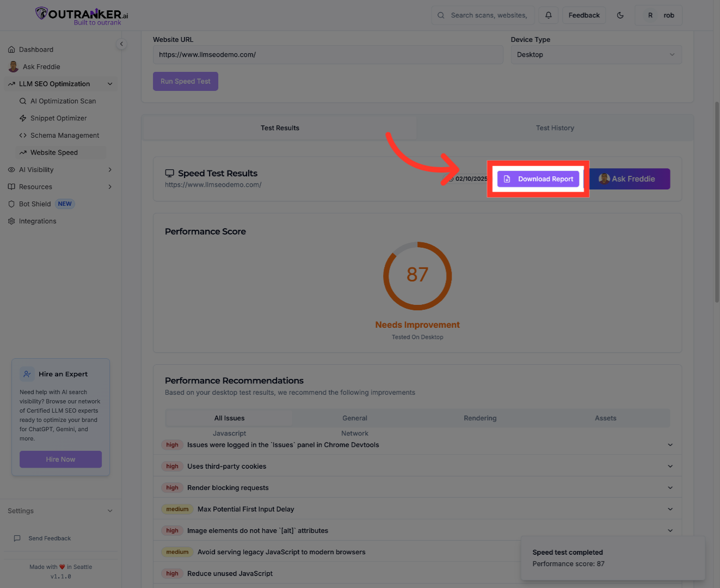This screenshot has height=588, width=720.
Task: Select the Snippet Optimizer tool
Action: [59, 118]
